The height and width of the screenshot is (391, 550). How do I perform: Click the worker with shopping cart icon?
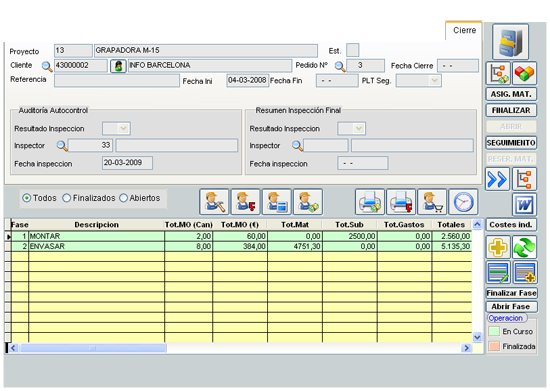432,202
